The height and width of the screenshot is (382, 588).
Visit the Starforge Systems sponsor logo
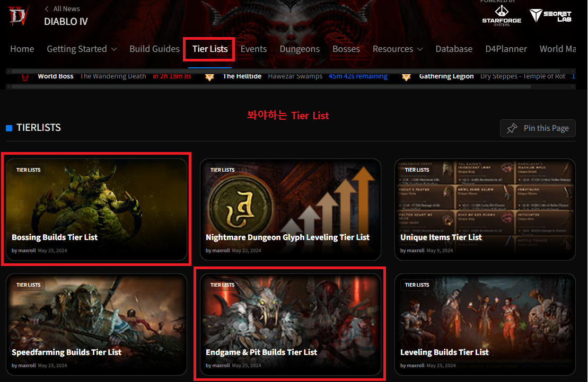pos(502,16)
